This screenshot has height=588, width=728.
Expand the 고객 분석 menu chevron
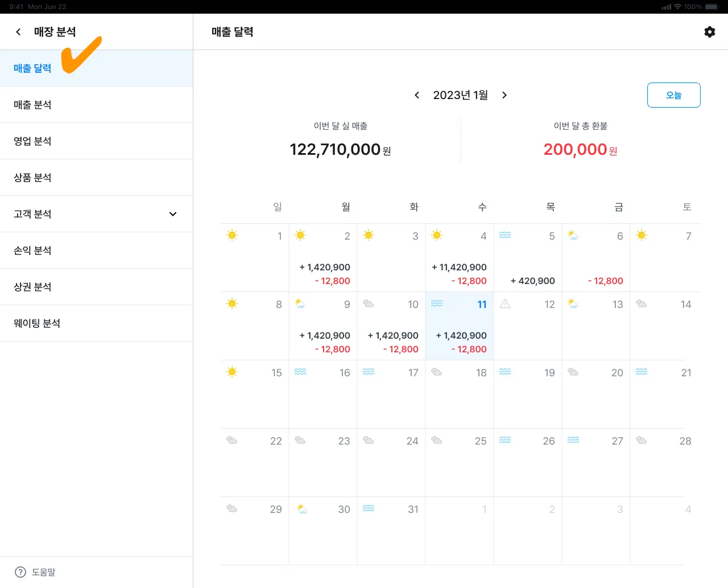(173, 214)
